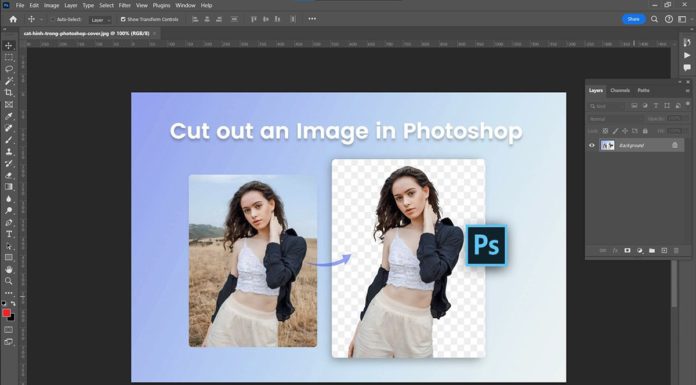Select the Magic Wand tool

click(8, 81)
